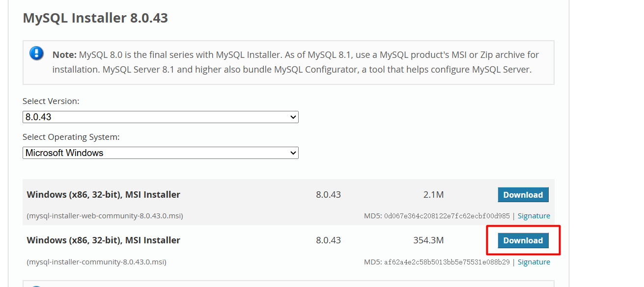This screenshot has height=287, width=644.
Task: Click the mysql-installer-community-8.0.43.0.msi filename
Action: [96, 262]
